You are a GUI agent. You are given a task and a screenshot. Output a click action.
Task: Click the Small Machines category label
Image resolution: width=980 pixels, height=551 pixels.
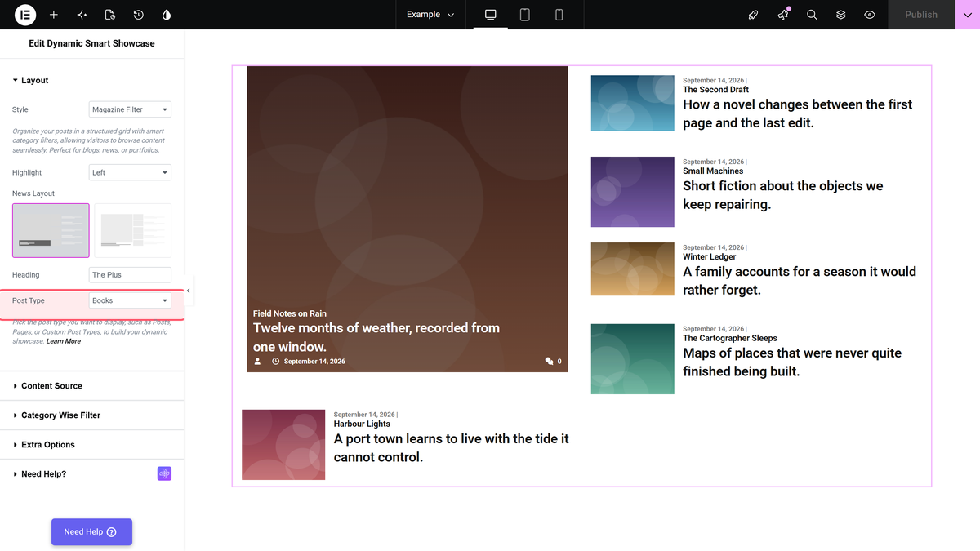click(x=713, y=171)
